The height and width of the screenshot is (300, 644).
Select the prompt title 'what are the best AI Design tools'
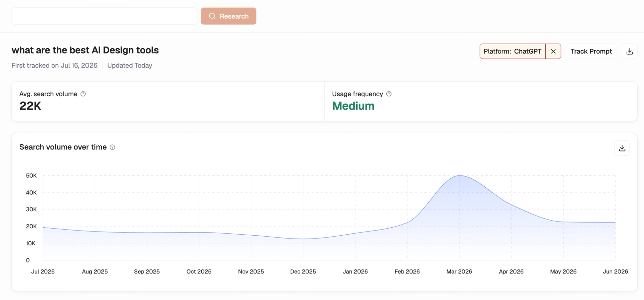pyautogui.click(x=85, y=50)
